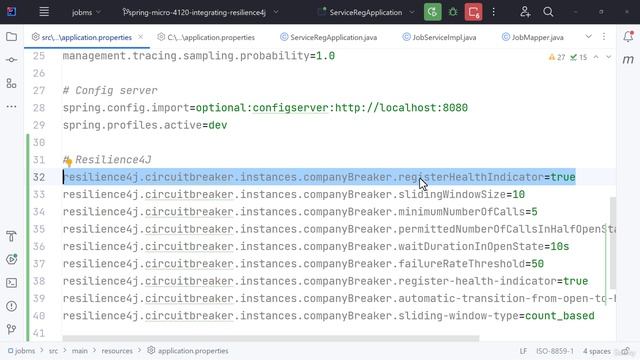
Task: Close the src application.properties tab
Action: coord(140,37)
